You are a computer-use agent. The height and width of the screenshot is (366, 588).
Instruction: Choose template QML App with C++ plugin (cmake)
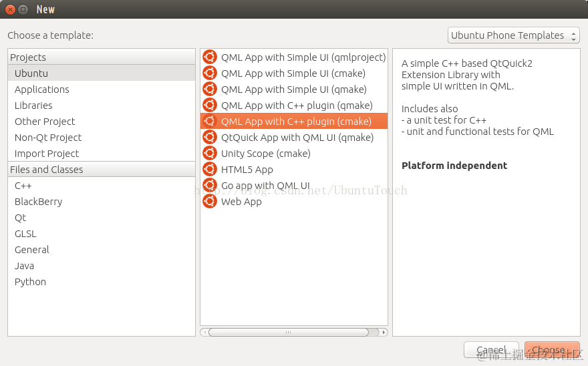294,121
